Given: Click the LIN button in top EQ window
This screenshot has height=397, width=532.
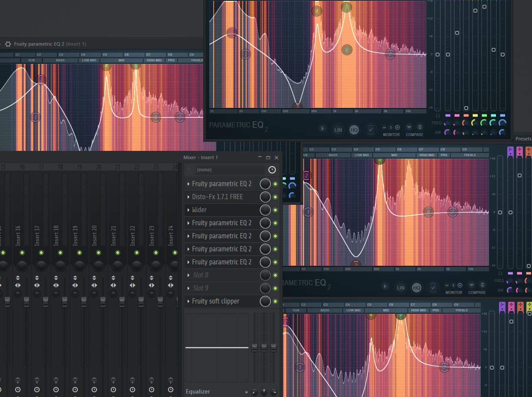Looking at the screenshot, I should [x=338, y=129].
